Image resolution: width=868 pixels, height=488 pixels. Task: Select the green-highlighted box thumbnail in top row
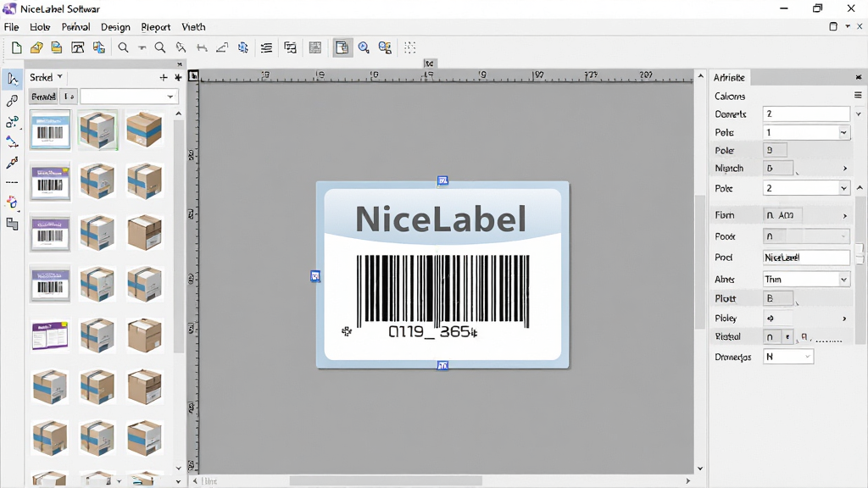pos(97,130)
